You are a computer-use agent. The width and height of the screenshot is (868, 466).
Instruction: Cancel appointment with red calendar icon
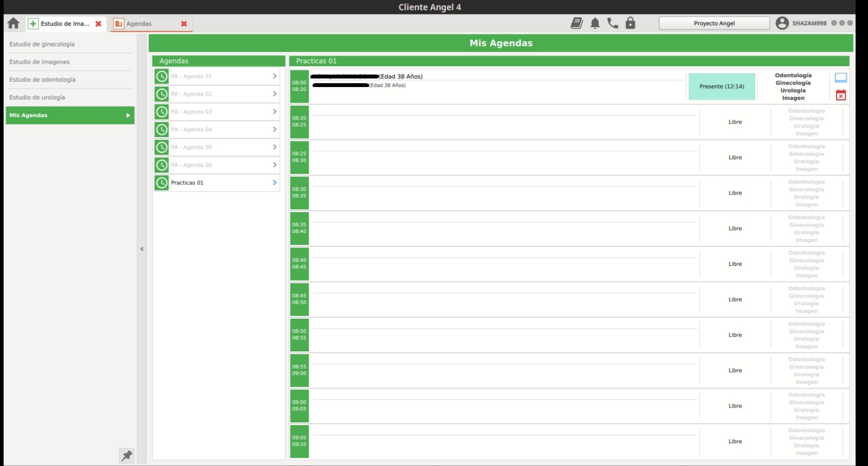[x=841, y=95]
